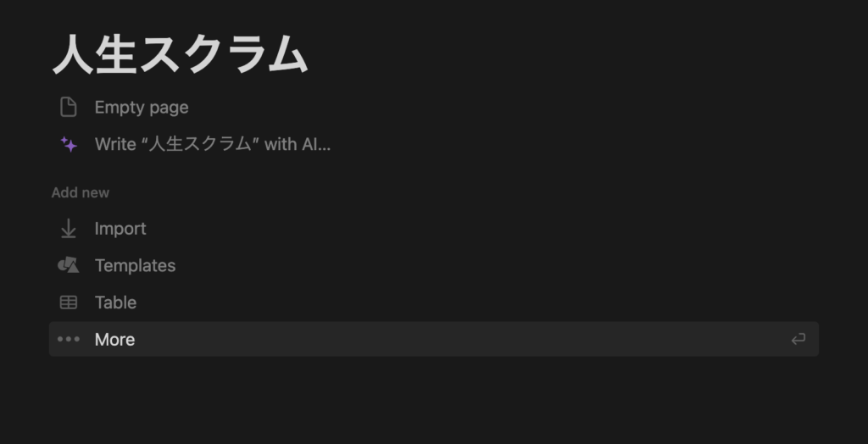Click the Empty page document icon

coord(68,107)
